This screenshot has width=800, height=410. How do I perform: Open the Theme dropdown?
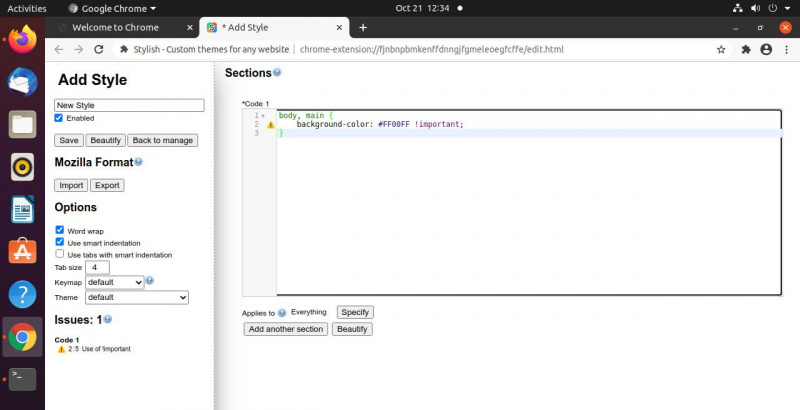(x=137, y=297)
